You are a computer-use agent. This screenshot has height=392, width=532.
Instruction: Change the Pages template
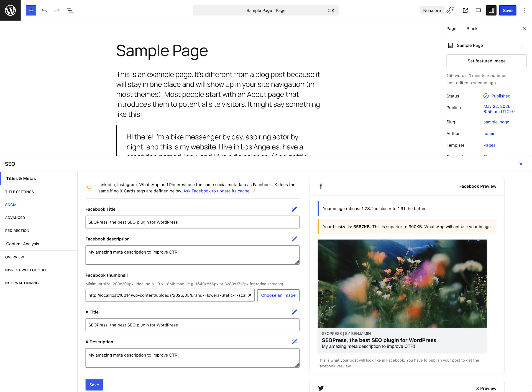(x=489, y=145)
